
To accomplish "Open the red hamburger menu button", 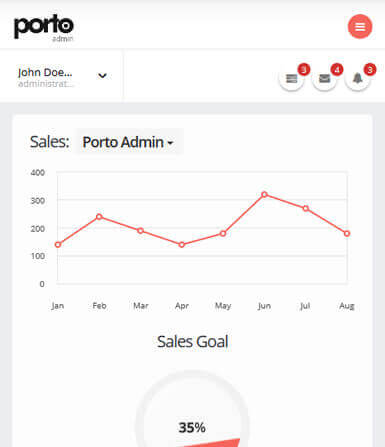I will coord(360,27).
